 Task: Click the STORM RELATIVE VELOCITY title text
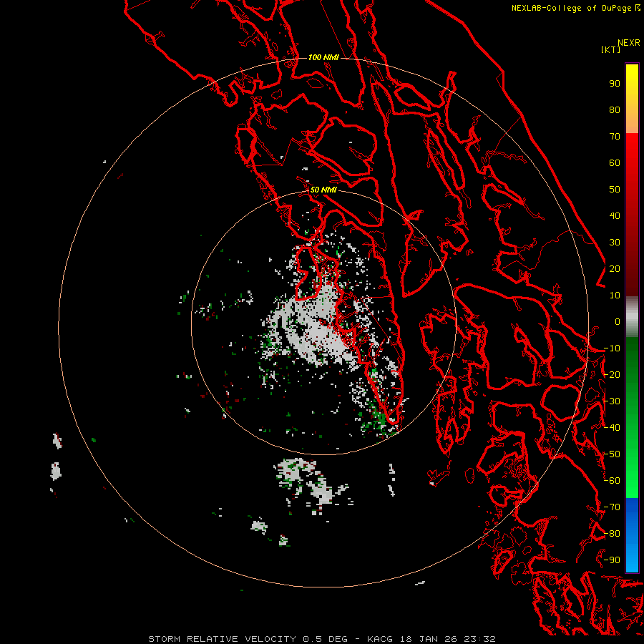pyautogui.click(x=222, y=639)
